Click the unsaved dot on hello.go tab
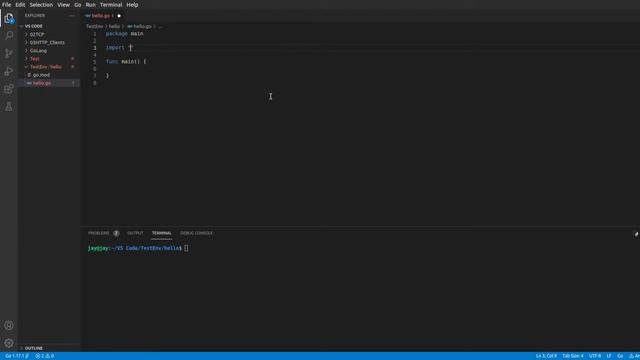Screen dimensions: 640x360 click(x=119, y=16)
